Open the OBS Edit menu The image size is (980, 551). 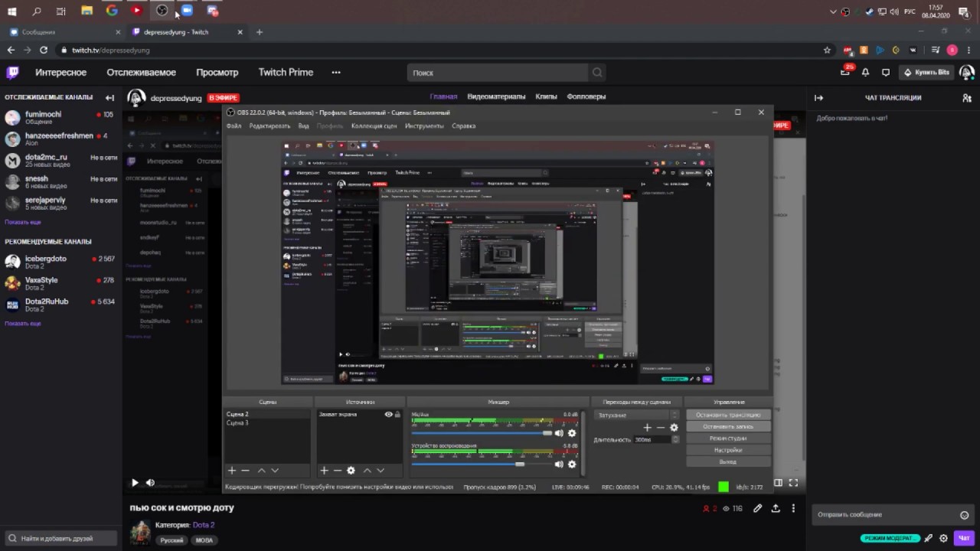click(269, 126)
